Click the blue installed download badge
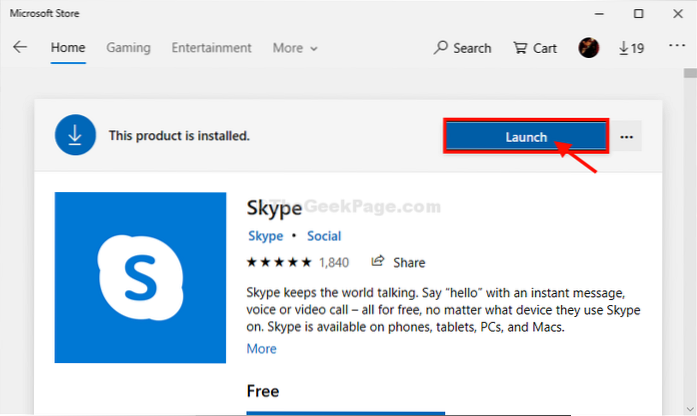 75,135
